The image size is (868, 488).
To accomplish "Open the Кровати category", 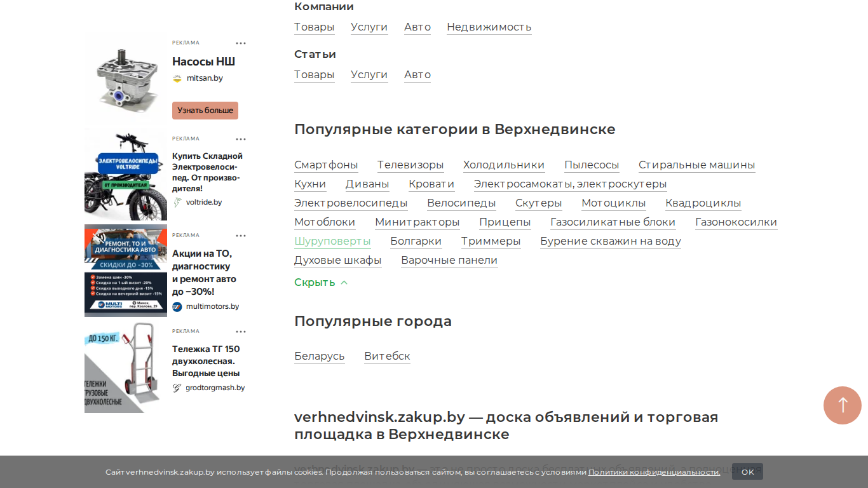I will 431,184.
